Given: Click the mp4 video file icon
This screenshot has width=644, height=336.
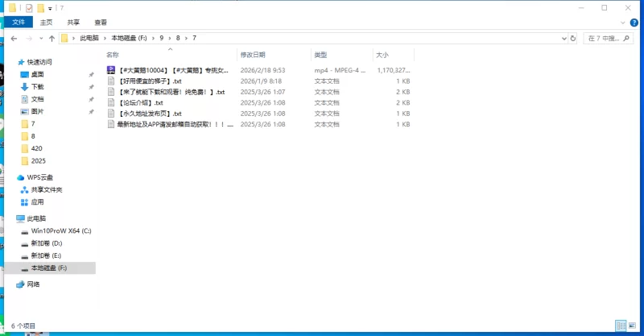Looking at the screenshot, I should tap(111, 70).
